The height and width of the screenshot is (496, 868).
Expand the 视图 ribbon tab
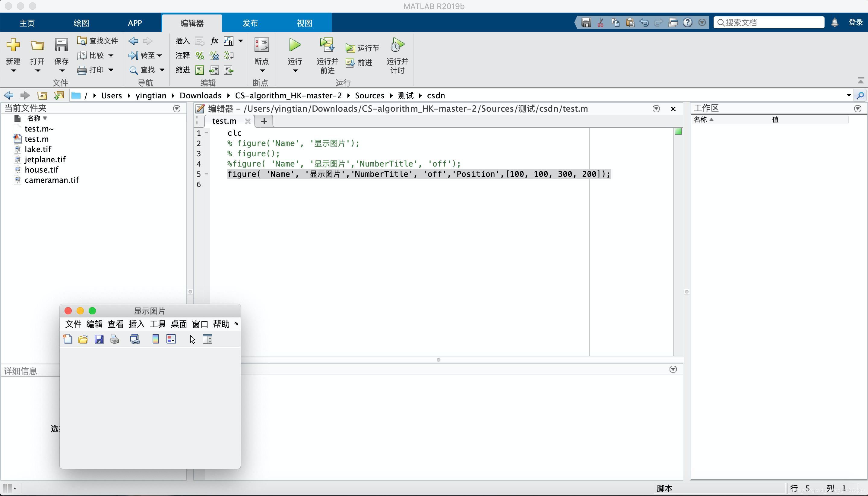click(304, 23)
